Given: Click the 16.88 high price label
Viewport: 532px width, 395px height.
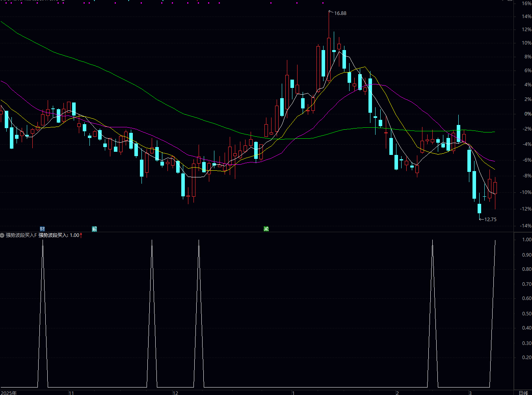Looking at the screenshot, I should coord(340,13).
